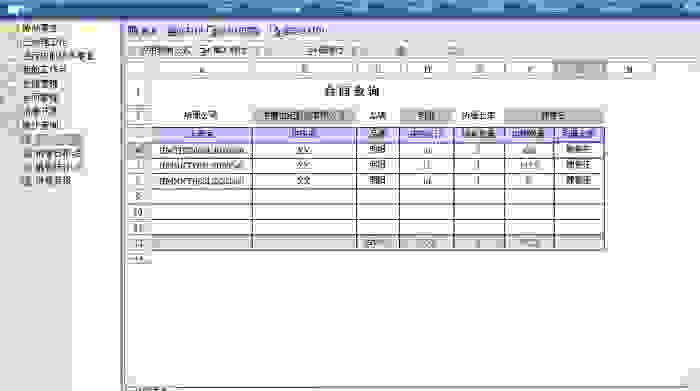Select the third row's action link in last column
This screenshot has width=700, height=391.
[x=579, y=180]
